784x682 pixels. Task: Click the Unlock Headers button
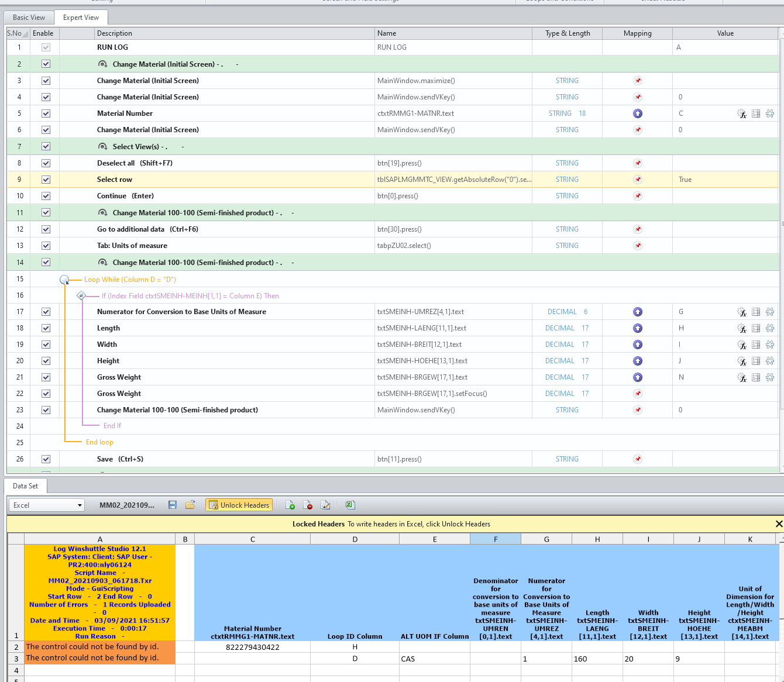[x=239, y=505]
